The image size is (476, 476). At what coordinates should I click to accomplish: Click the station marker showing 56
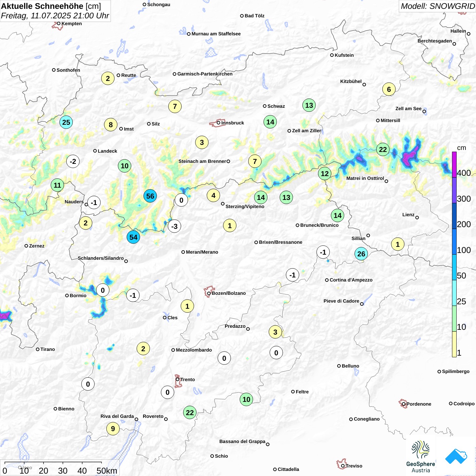pyautogui.click(x=150, y=196)
